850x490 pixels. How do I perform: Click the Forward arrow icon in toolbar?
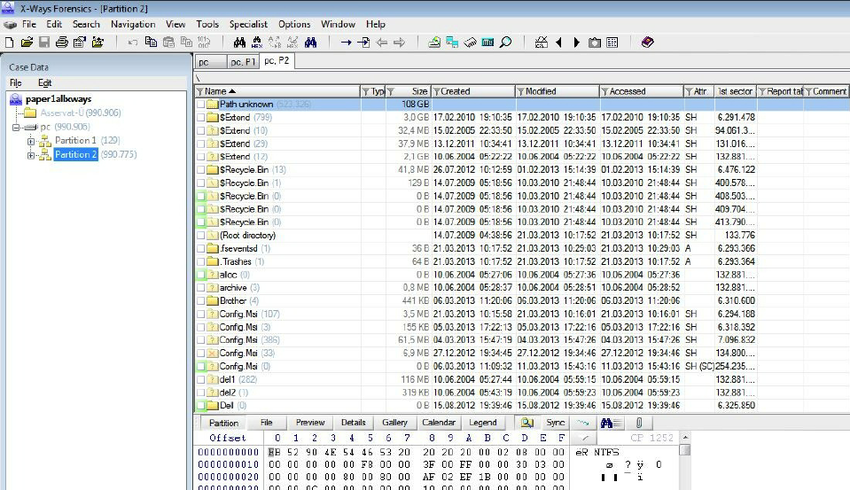pos(400,42)
